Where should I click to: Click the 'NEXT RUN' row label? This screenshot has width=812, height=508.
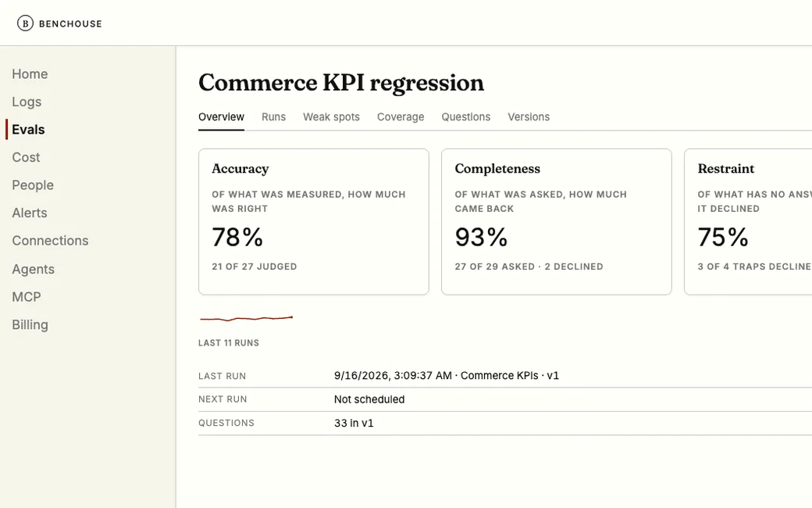tap(223, 399)
